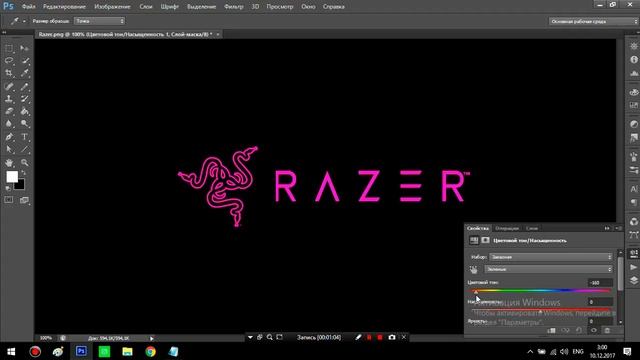Open the Набор preset dropdown

click(551, 257)
